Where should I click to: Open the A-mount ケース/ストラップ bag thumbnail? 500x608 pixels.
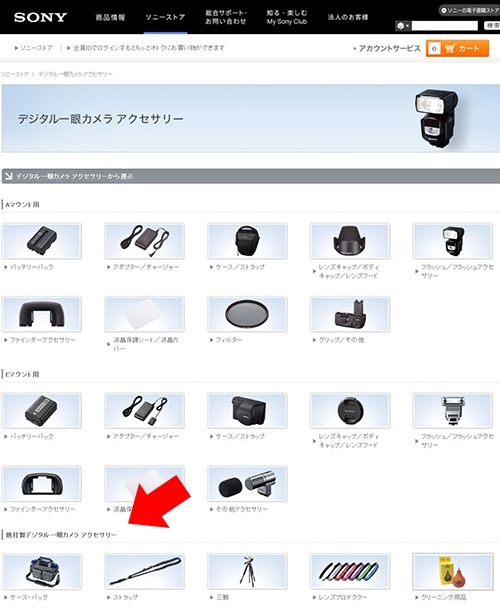pos(247,241)
